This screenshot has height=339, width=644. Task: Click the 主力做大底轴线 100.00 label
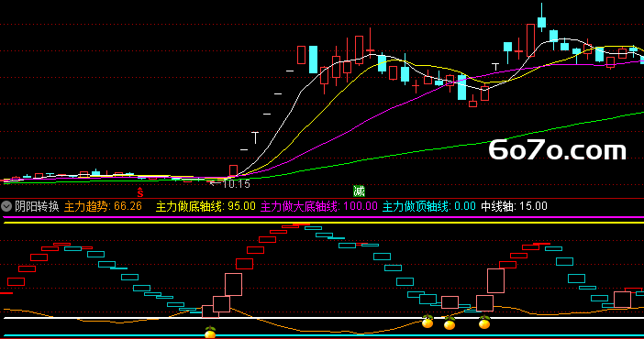click(319, 206)
